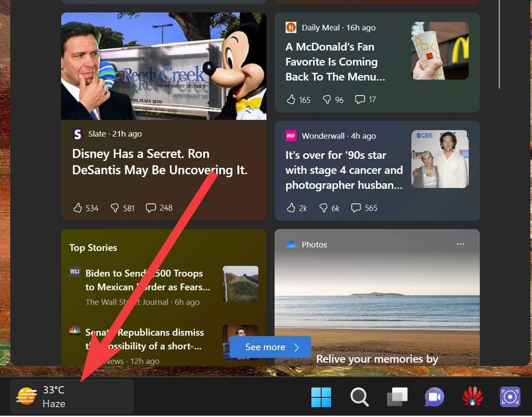Click the OneDrive Photos cloud icon
The height and width of the screenshot is (417, 532).
click(x=291, y=244)
